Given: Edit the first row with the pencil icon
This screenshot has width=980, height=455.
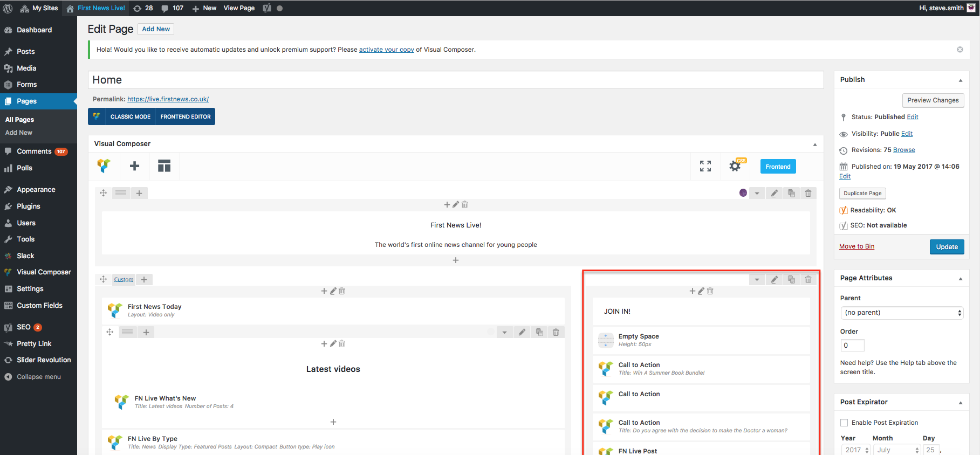Looking at the screenshot, I should click(775, 193).
